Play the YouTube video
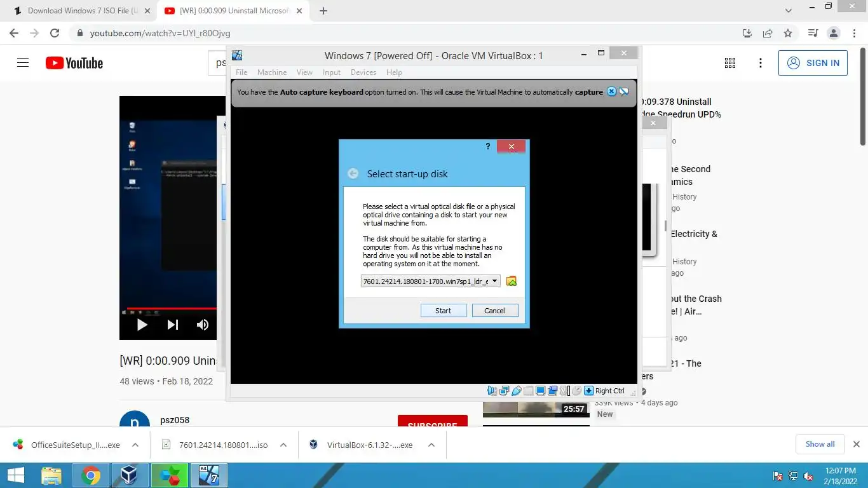This screenshot has width=868, height=488. click(142, 325)
